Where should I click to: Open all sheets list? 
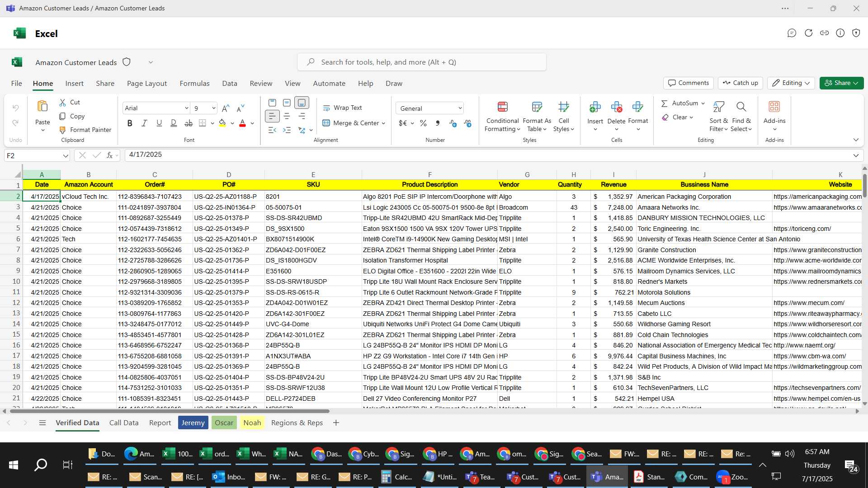pyautogui.click(x=42, y=423)
